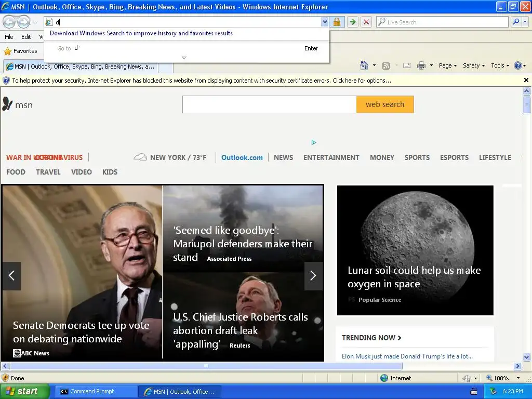
Task: Click the AdChoices triangle icon
Action: pyautogui.click(x=313, y=142)
